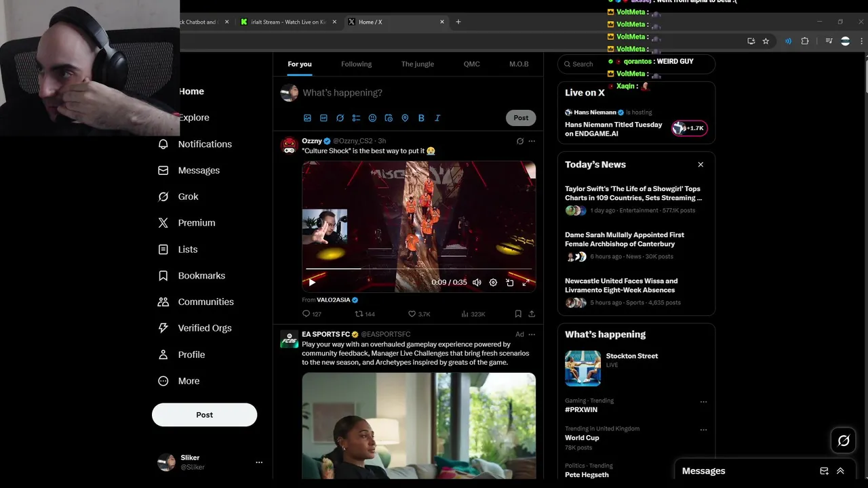This screenshot has height=488, width=868.
Task: Open Messages envelope icon in sidebar
Action: (163, 170)
